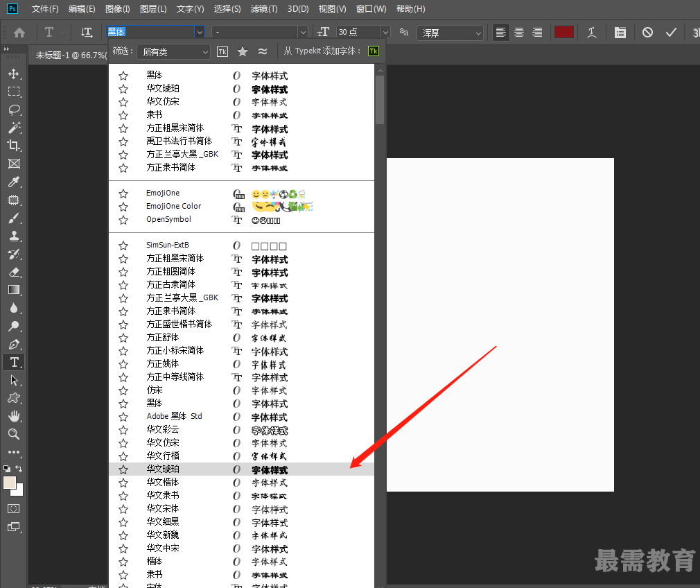Select the Crop tool
Screen dimensions: 700x588
coord(14,146)
